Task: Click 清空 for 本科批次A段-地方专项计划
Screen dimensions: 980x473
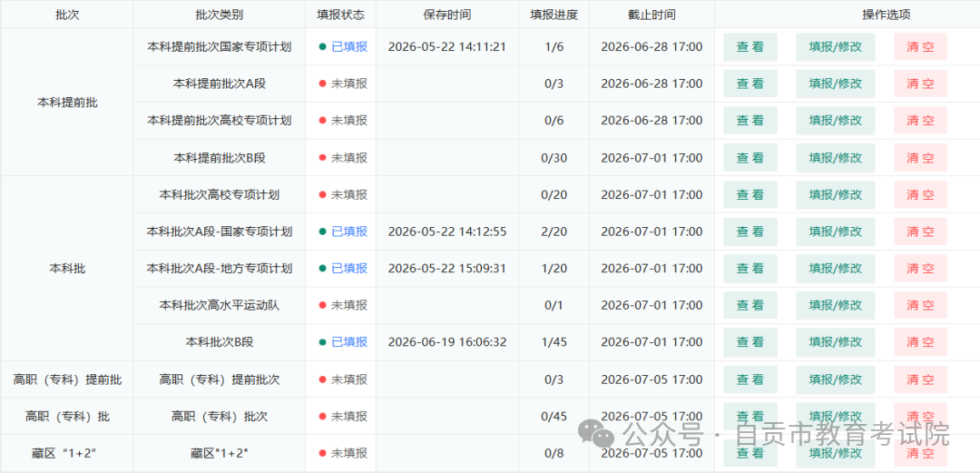Action: pyautogui.click(x=920, y=269)
